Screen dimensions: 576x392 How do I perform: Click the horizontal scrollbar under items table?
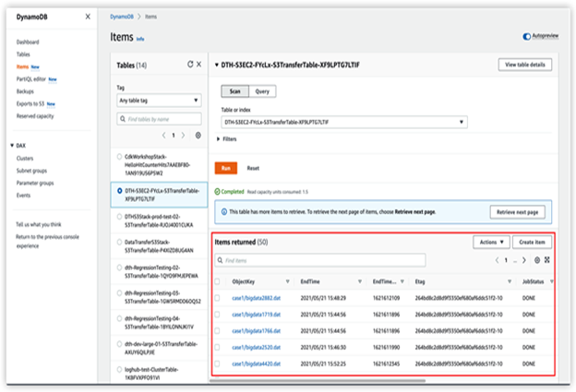point(318,381)
